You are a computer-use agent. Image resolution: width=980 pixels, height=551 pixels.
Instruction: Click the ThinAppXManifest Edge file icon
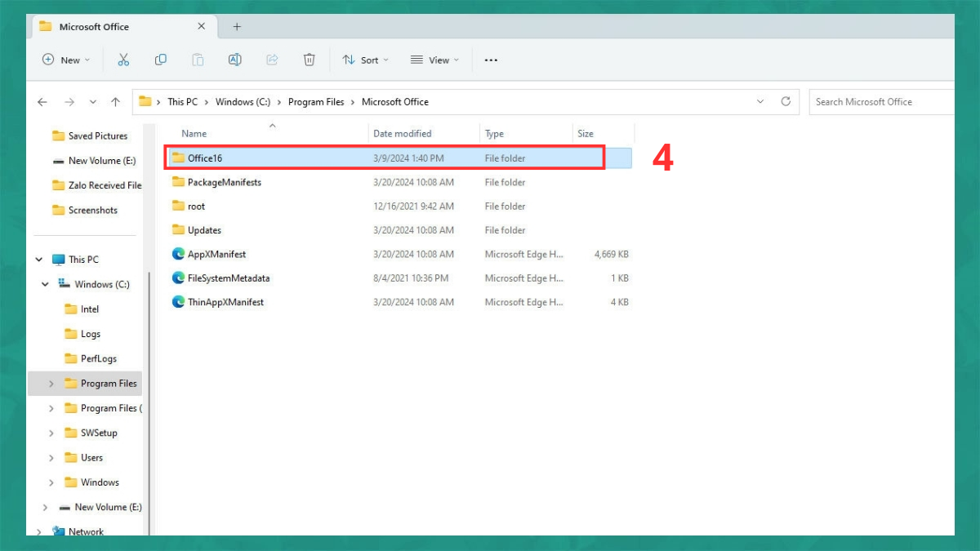point(178,302)
